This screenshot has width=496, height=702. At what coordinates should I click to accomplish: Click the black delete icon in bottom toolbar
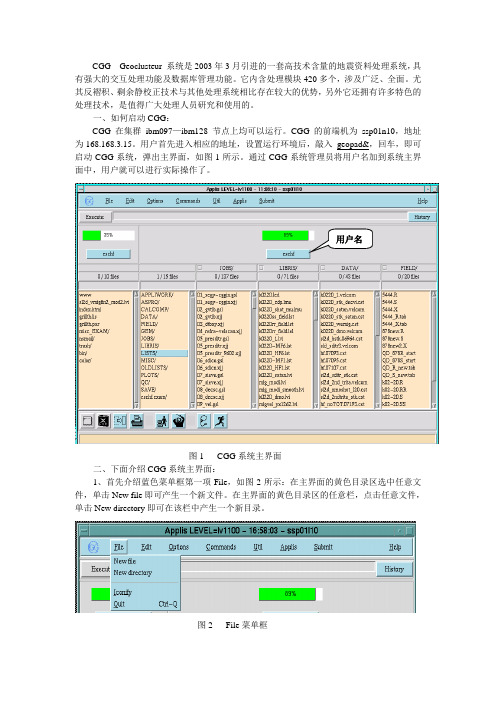coord(103,421)
